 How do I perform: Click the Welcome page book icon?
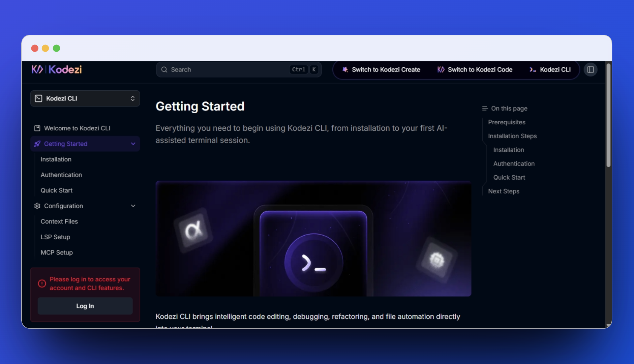[37, 128]
